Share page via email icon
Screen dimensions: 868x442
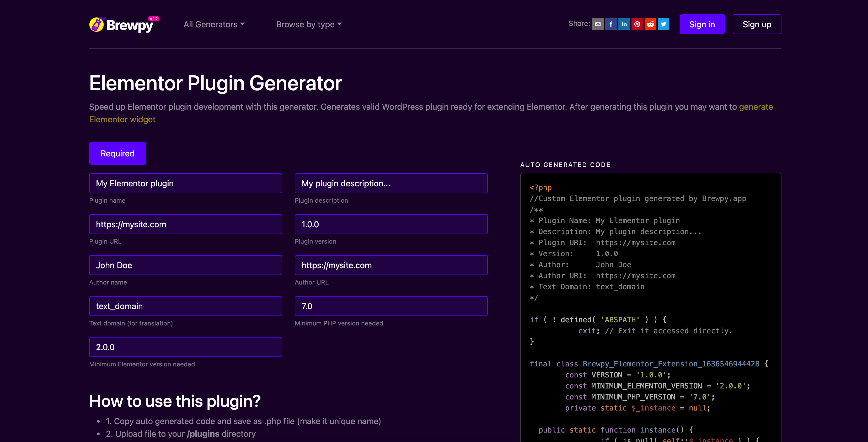pos(598,24)
